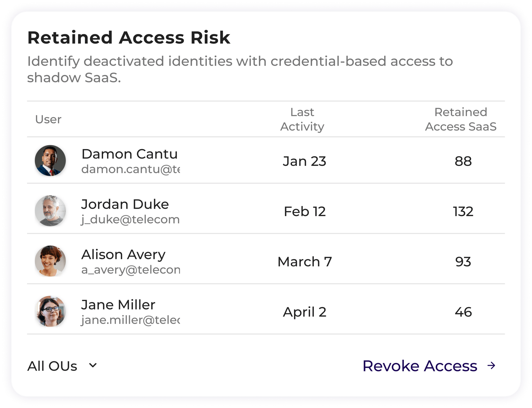Click the User column header

coord(48,119)
